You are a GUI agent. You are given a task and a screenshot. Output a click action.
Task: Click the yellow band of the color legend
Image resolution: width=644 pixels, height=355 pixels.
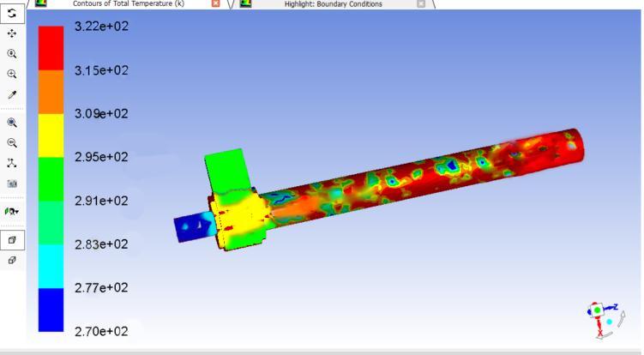click(51, 135)
